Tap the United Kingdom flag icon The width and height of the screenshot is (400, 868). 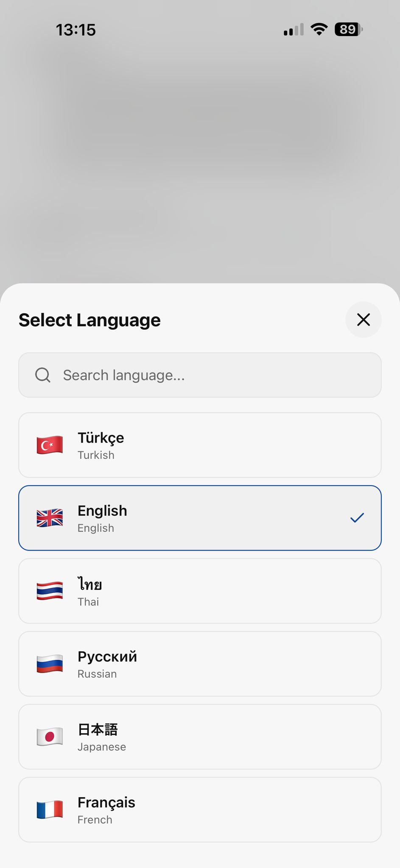(x=50, y=518)
